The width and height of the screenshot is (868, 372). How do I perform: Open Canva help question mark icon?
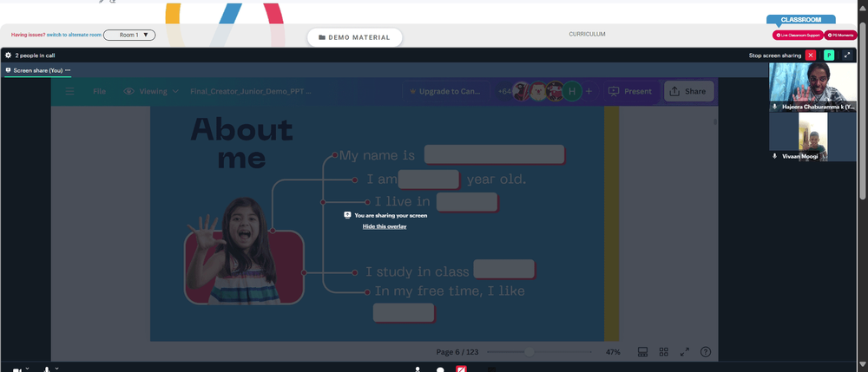coord(705,351)
